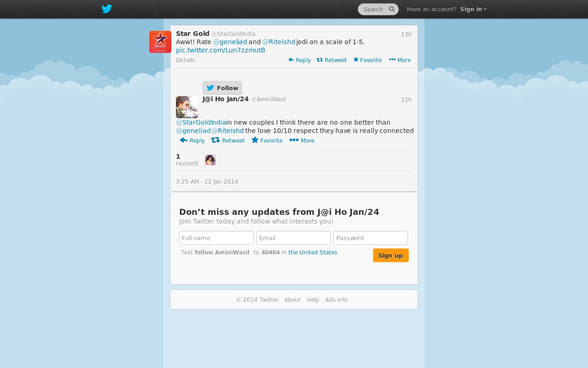588x368 pixels.
Task: Open About link in footer
Action: click(293, 300)
